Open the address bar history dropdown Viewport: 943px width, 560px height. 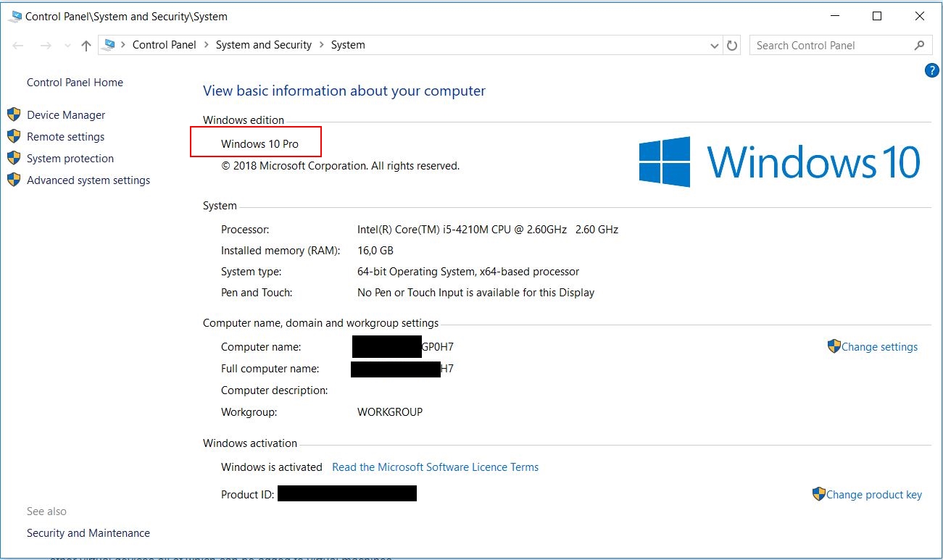click(715, 45)
